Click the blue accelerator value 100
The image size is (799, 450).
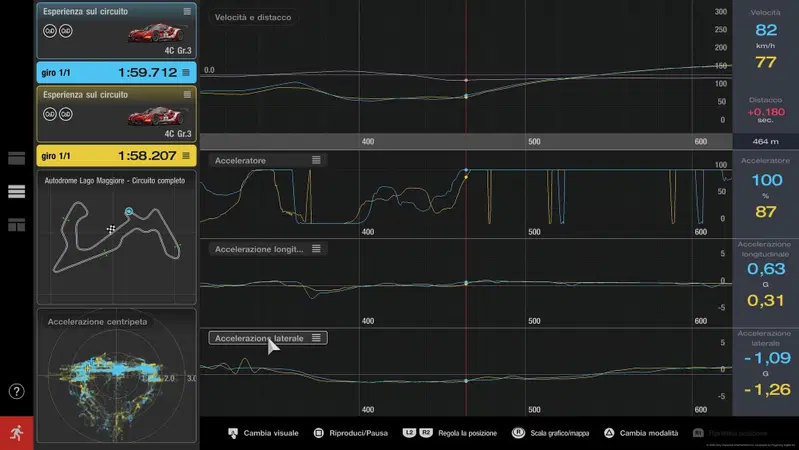point(767,180)
